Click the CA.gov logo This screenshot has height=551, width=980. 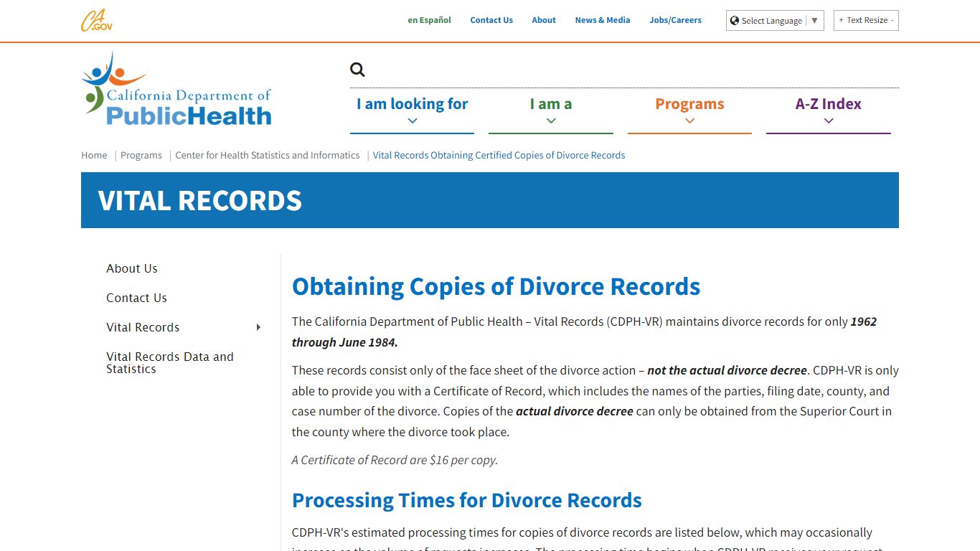click(96, 20)
